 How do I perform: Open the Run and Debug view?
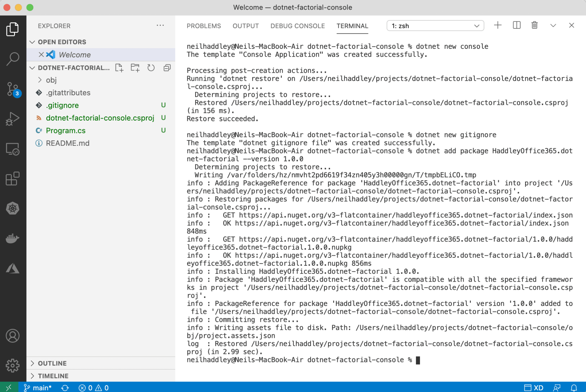point(13,119)
